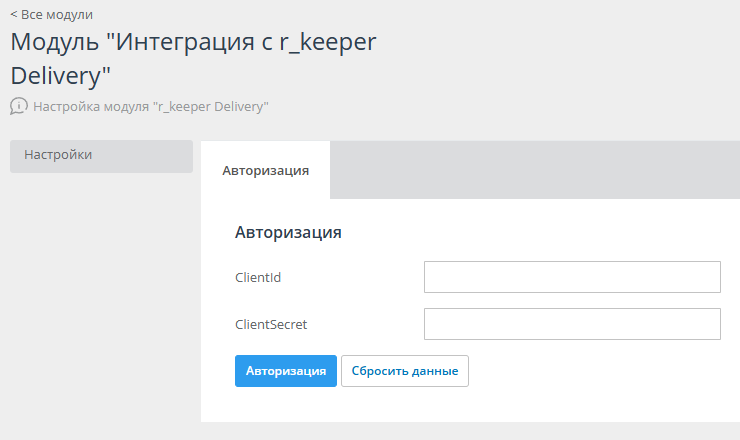Click the blue Авторизация button
Viewport: 740px width, 440px height.
pos(286,371)
